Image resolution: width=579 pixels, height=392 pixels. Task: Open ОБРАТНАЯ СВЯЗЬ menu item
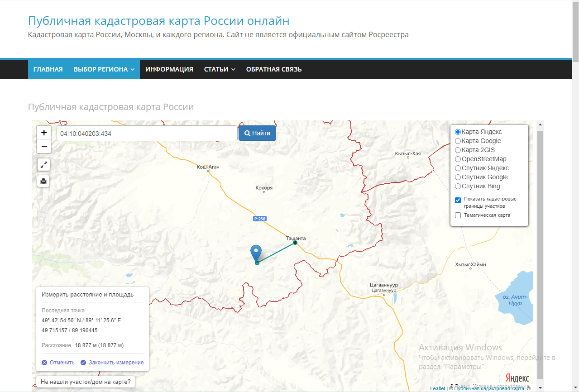(274, 69)
